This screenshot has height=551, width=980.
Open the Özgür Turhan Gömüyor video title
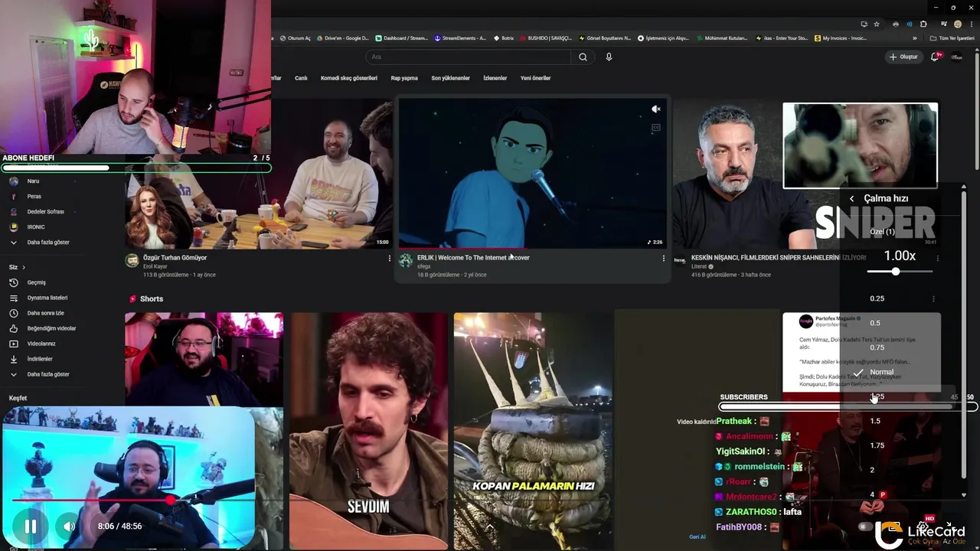pos(175,258)
